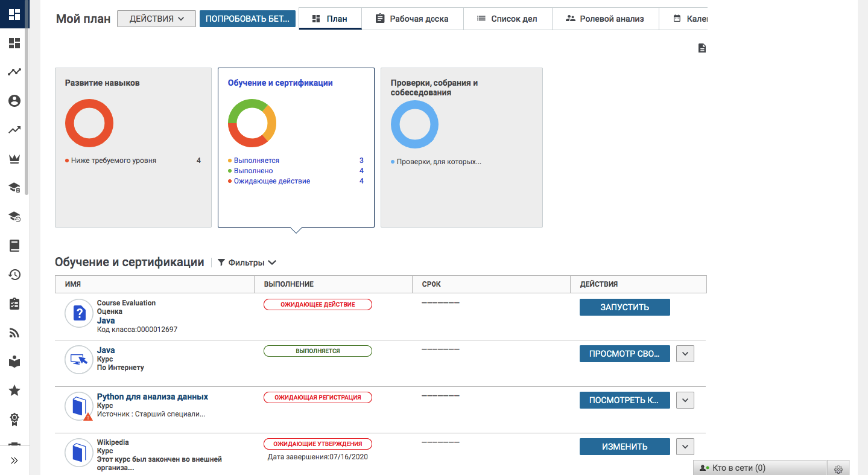The height and width of the screenshot is (475, 868).
Task: Open the ДЕЙСТВИЯ dropdown
Action: [156, 19]
